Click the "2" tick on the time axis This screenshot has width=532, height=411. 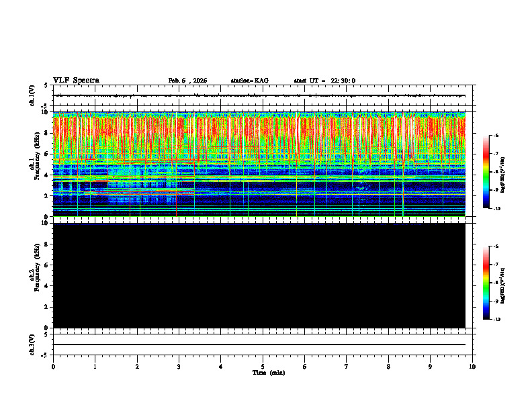pyautogui.click(x=137, y=367)
